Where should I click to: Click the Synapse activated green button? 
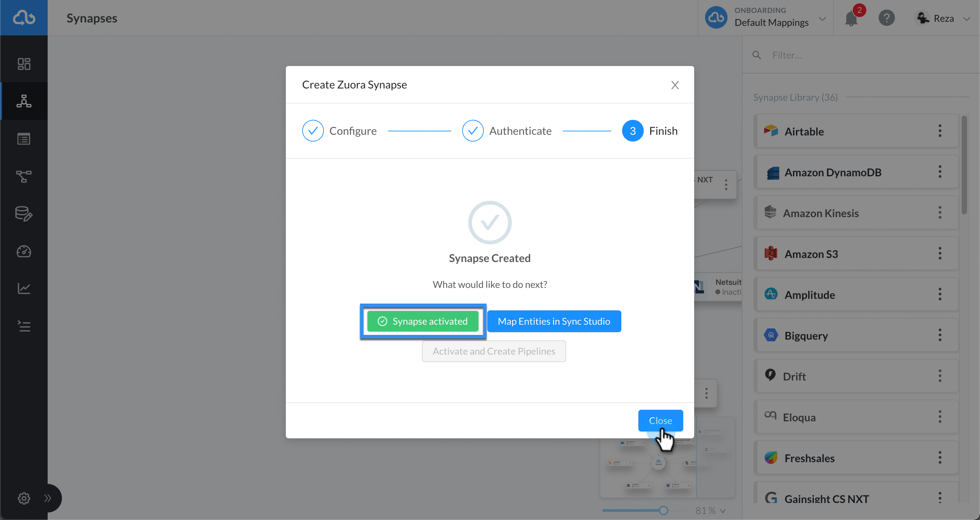[x=423, y=322]
